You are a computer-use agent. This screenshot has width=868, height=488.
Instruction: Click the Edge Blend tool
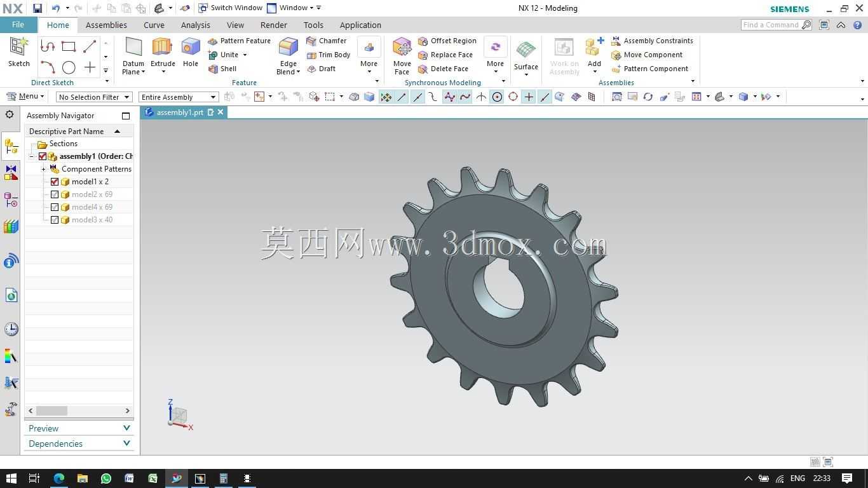(x=288, y=55)
